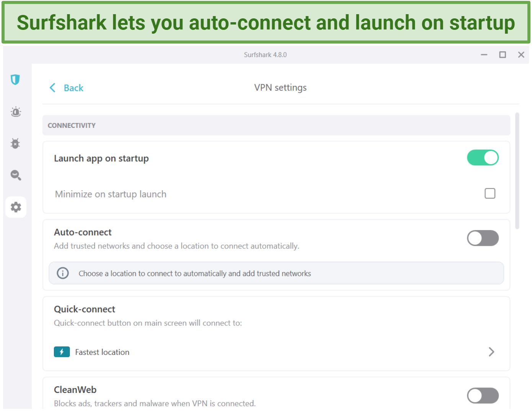Check the Minimize on startup launch box
The height and width of the screenshot is (412, 532).
click(490, 193)
